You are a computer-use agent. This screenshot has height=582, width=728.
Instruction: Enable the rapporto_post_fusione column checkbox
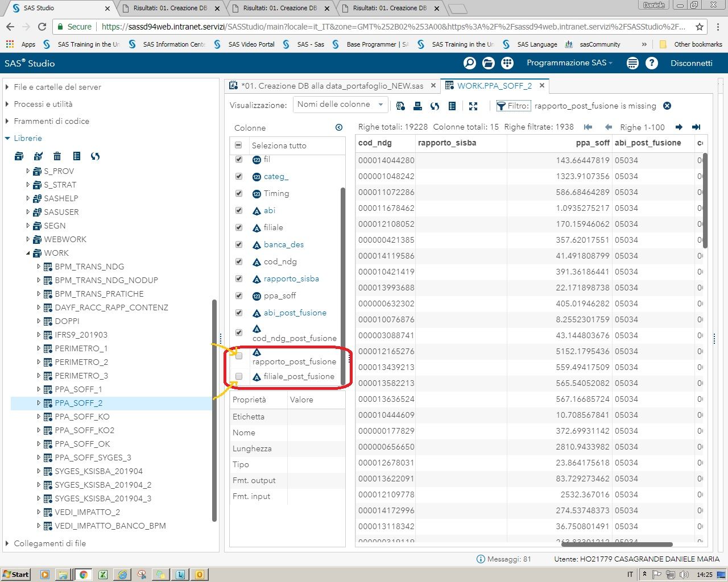pyautogui.click(x=239, y=356)
